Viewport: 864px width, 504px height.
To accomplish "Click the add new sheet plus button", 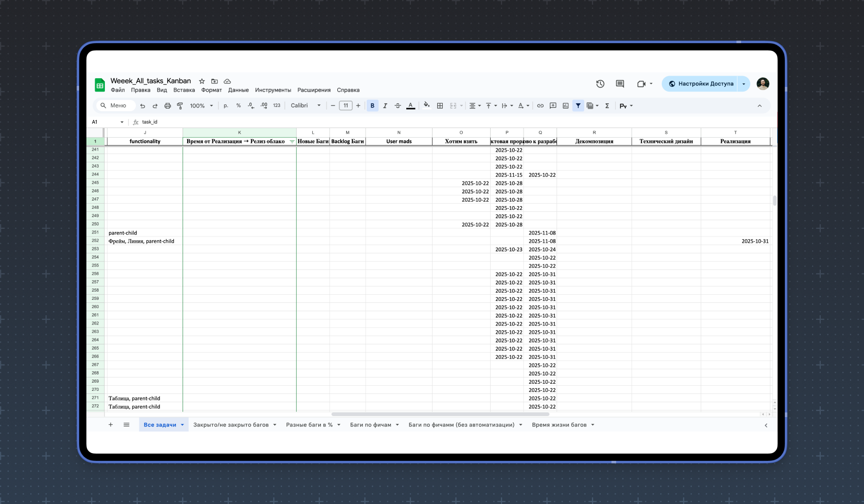I will [111, 425].
